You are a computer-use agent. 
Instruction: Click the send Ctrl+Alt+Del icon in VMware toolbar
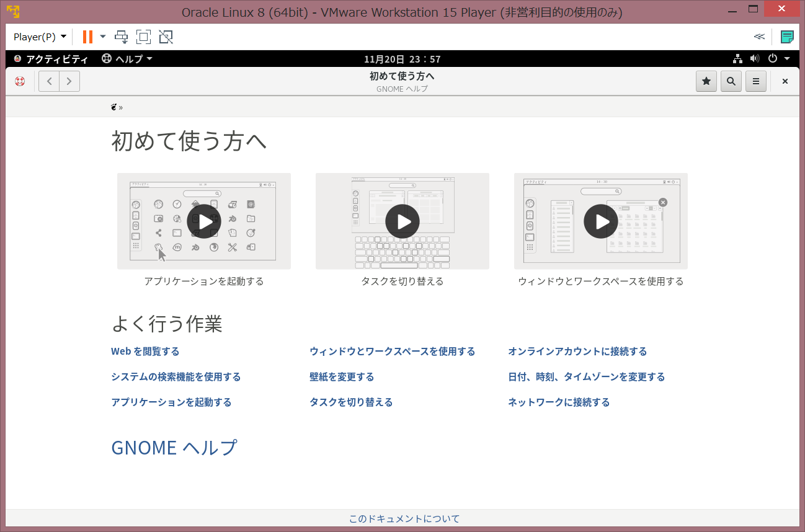pyautogui.click(x=122, y=37)
